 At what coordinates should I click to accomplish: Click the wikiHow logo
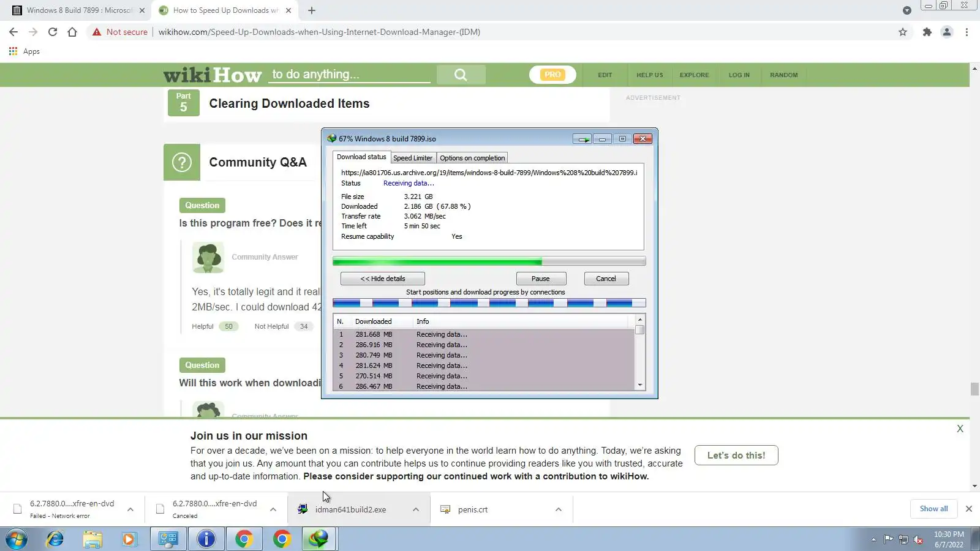click(213, 75)
